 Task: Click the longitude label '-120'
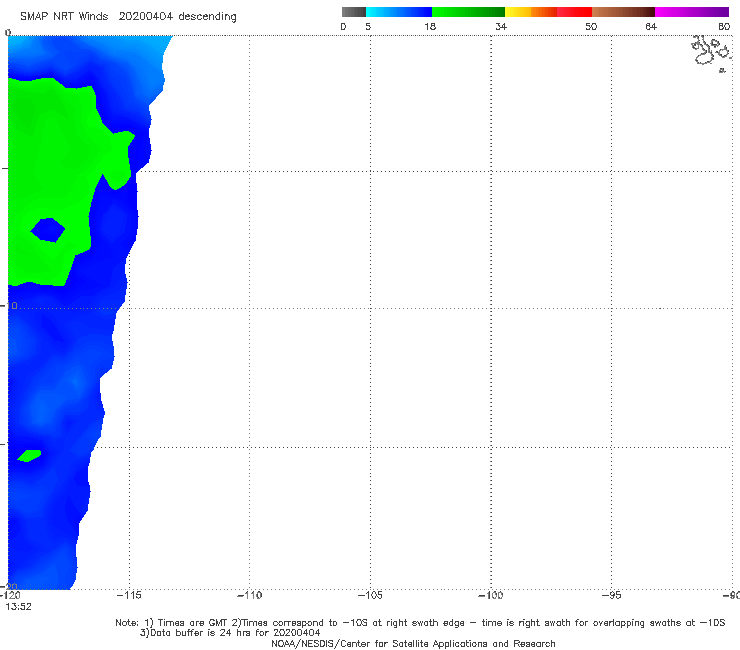point(10,595)
